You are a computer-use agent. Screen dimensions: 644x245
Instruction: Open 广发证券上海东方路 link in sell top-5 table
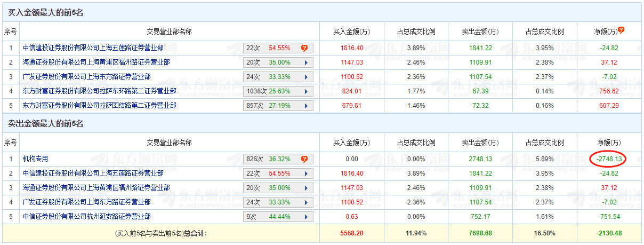tap(87, 202)
